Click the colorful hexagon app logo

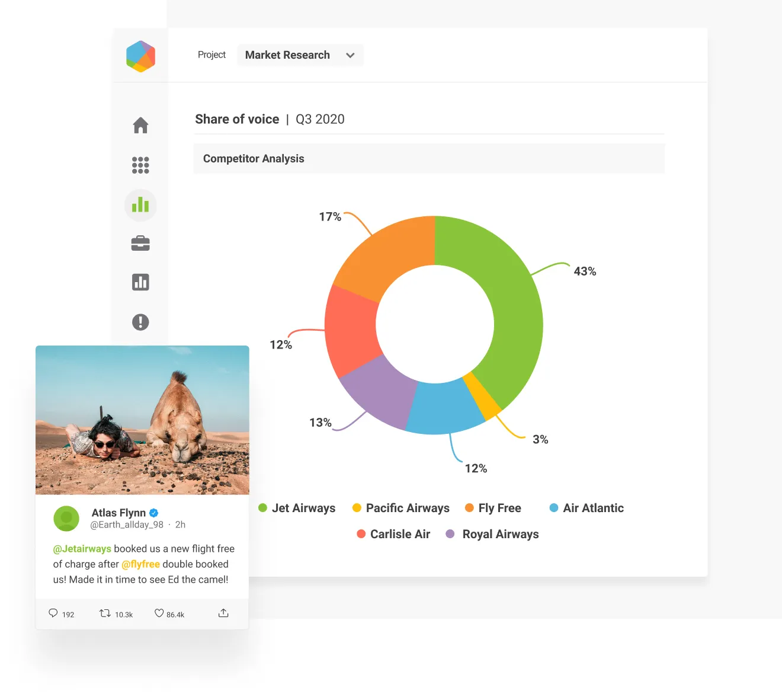click(140, 56)
